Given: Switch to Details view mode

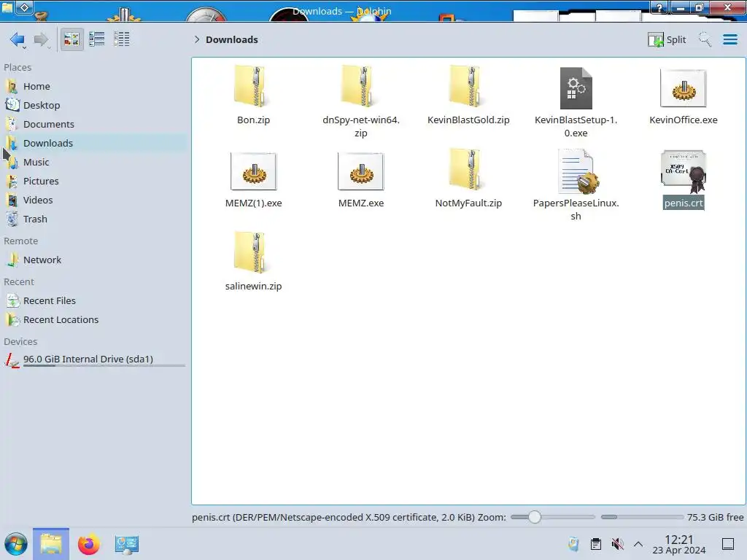Looking at the screenshot, I should [122, 39].
